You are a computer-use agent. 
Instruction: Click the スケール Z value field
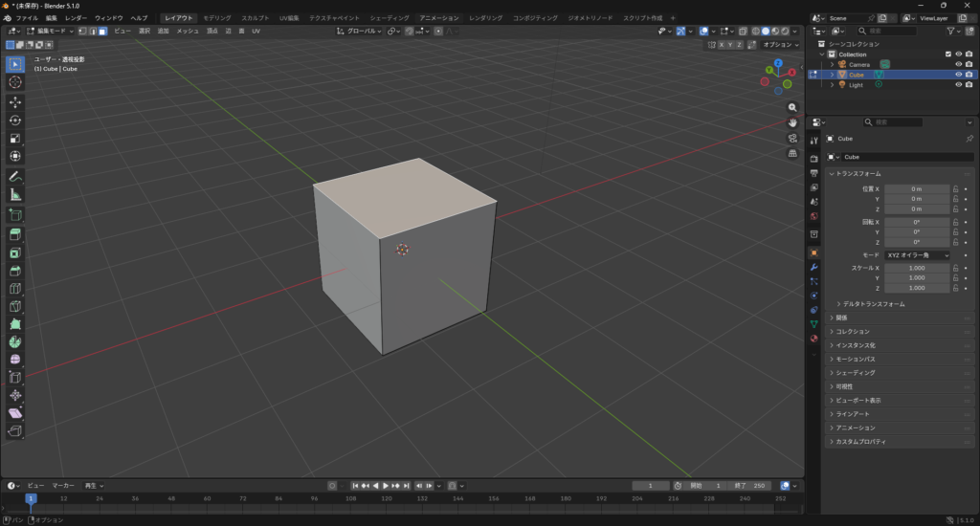point(917,288)
